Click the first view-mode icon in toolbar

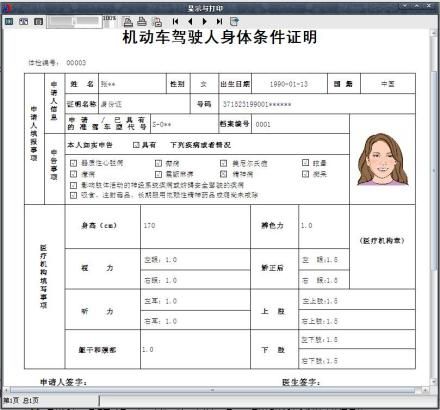[x=9, y=22]
